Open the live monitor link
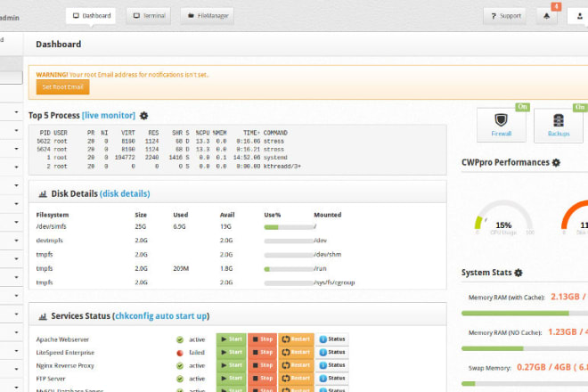Screen dimensions: 588x392 [109, 116]
